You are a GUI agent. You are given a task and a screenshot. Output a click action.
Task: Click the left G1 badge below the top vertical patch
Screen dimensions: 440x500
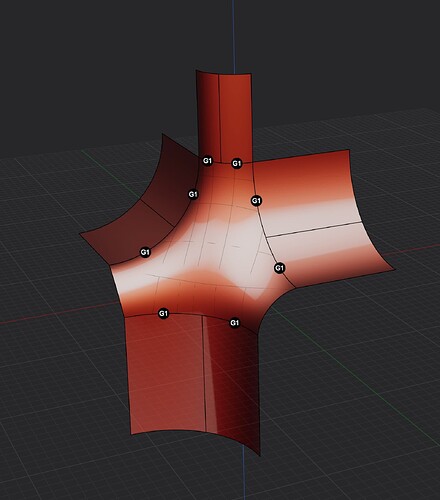(207, 161)
